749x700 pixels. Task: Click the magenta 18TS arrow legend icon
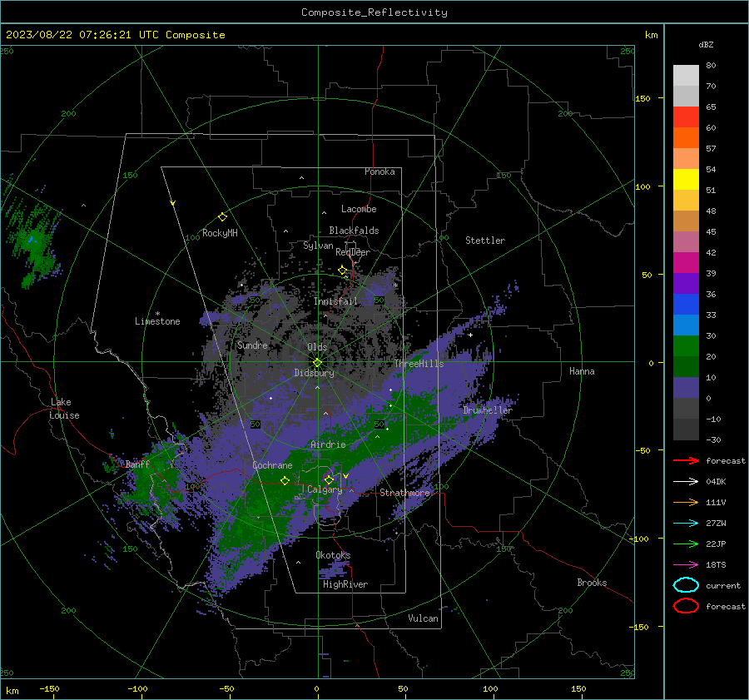[686, 565]
